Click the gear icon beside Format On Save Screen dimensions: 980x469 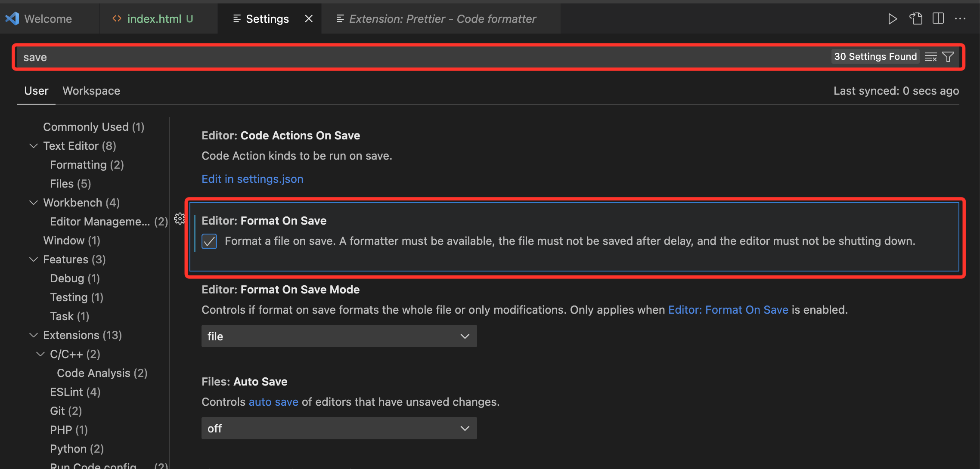point(180,219)
